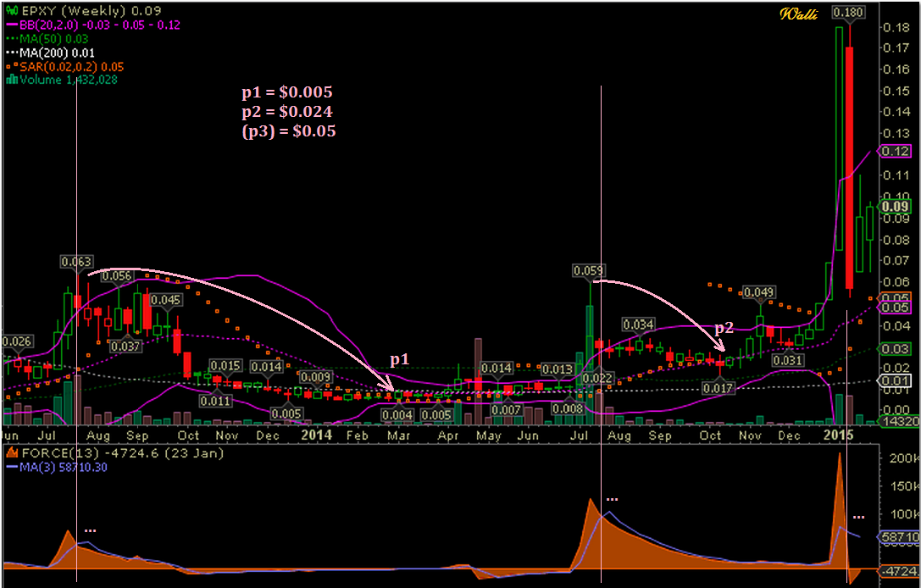Click the blue line marker beside MA(3)
Screen dimensions: 921x588
(10, 468)
